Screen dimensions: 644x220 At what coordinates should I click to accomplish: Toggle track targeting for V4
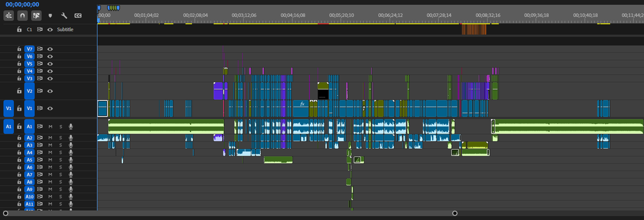30,71
